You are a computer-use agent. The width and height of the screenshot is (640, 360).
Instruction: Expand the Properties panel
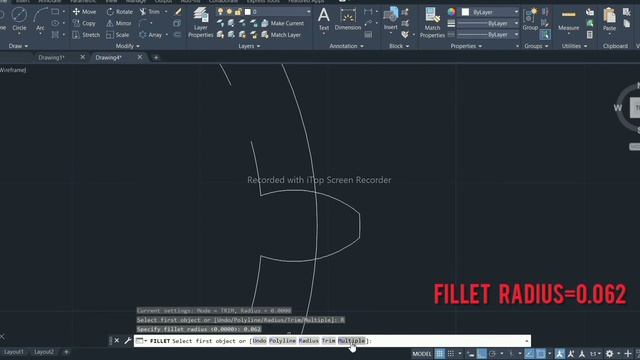(466, 46)
